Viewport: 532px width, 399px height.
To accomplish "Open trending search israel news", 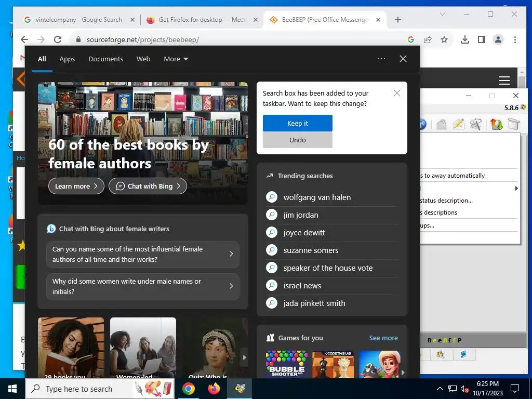I will (x=332, y=285).
